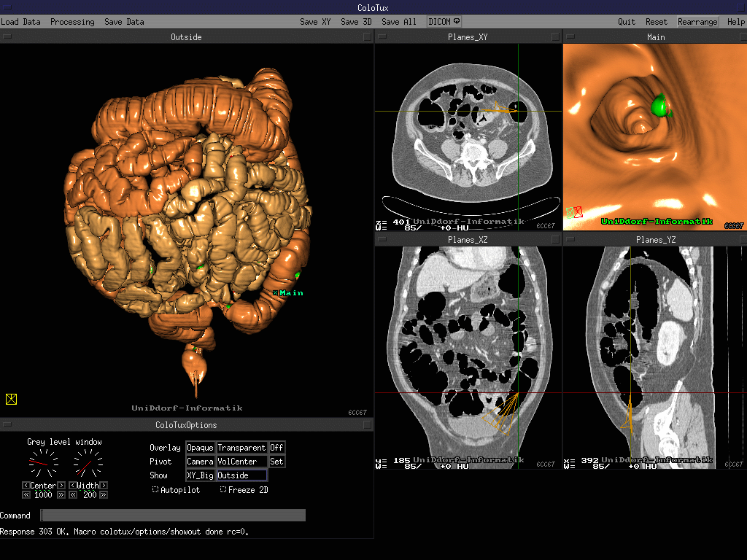Viewport: 747px width, 560px height.
Task: Open the ColoTuxOptions panel window menu icon
Action: click(x=7, y=425)
